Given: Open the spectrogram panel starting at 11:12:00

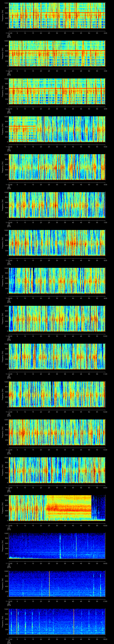Looking at the screenshot, I should pyautogui.click(x=57, y=432).
